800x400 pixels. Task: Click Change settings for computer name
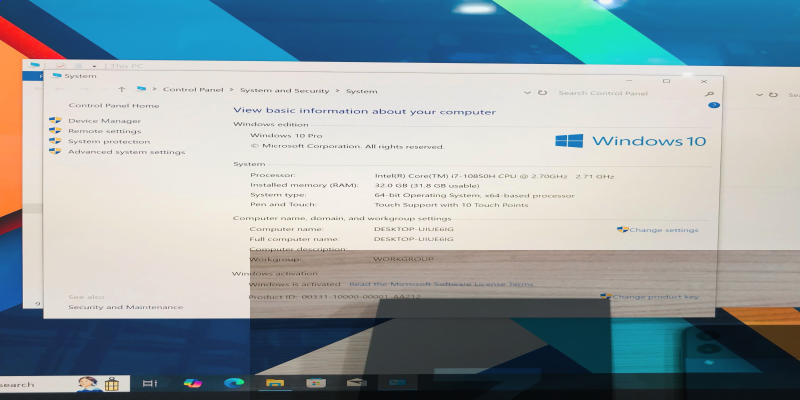point(664,230)
